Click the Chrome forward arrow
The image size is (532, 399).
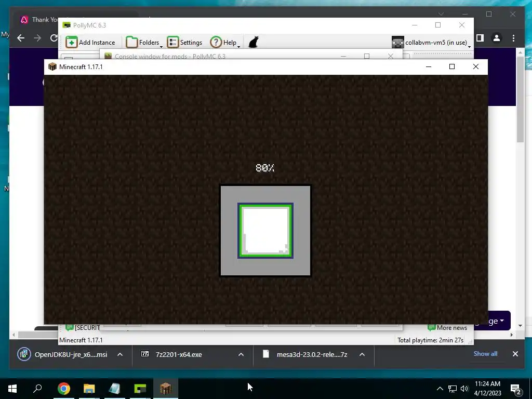click(37, 38)
